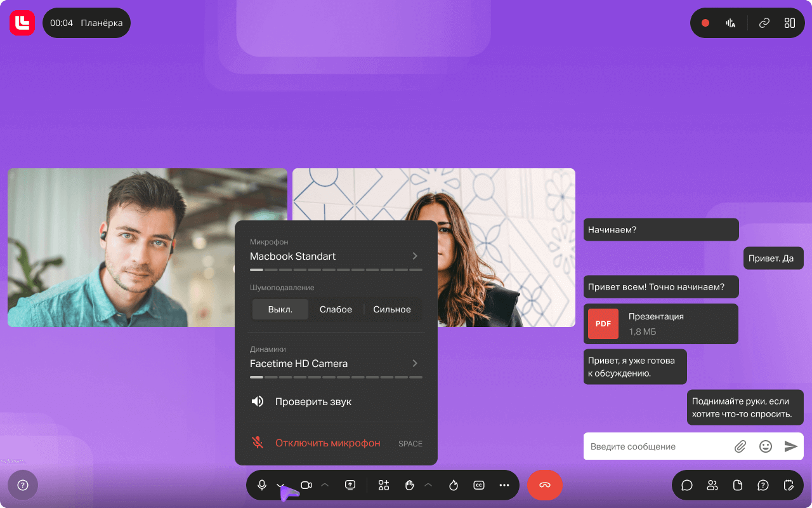Click the microphone level bar
The height and width of the screenshot is (508, 812).
point(336,270)
